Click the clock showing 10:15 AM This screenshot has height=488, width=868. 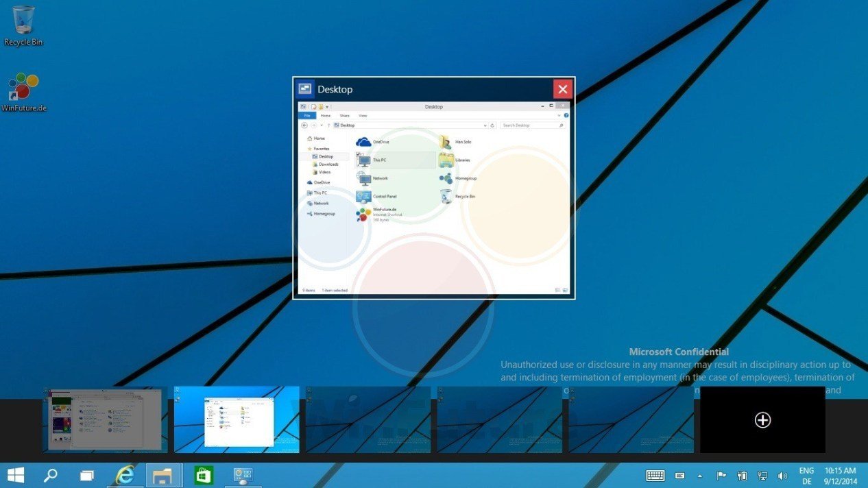tap(841, 476)
